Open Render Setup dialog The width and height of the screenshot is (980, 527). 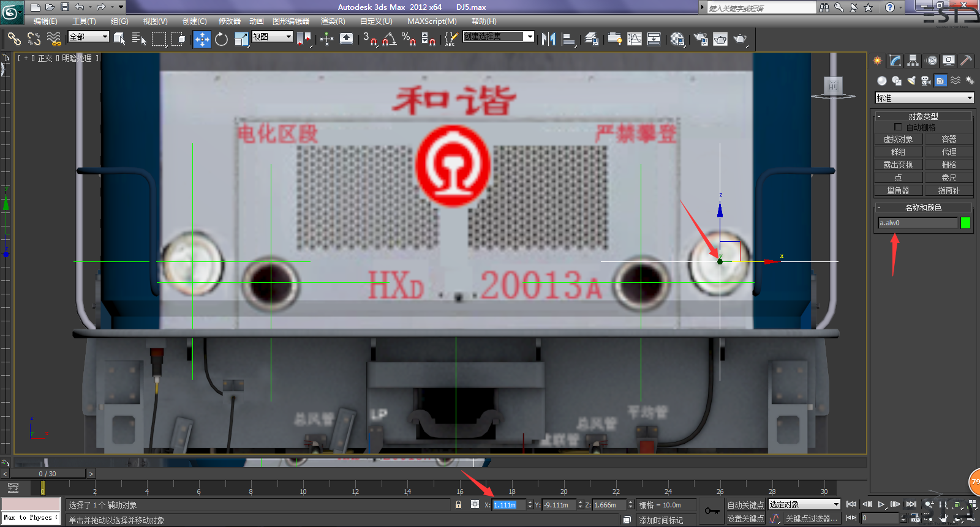point(701,39)
